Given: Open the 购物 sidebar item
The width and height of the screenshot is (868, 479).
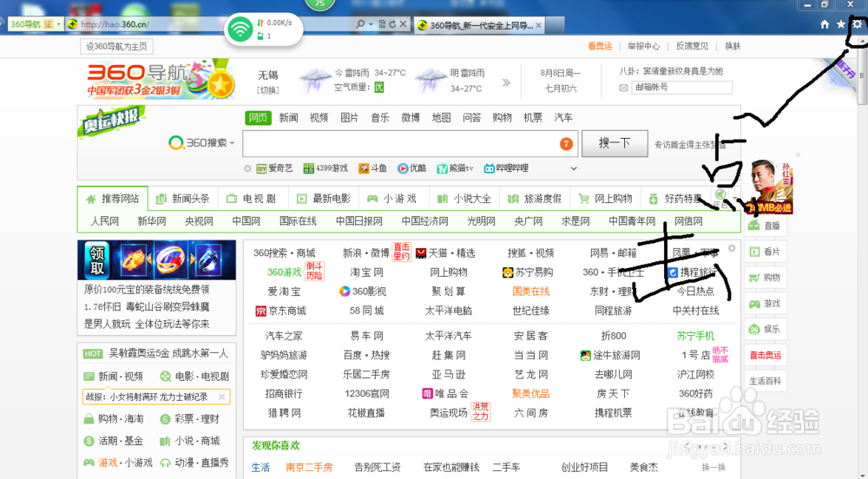Looking at the screenshot, I should tap(765, 278).
